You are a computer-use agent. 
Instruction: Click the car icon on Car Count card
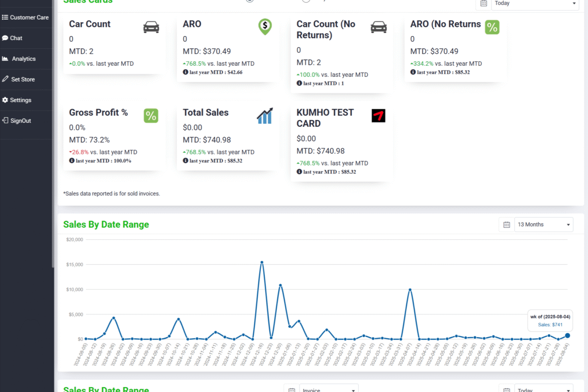[x=151, y=27]
